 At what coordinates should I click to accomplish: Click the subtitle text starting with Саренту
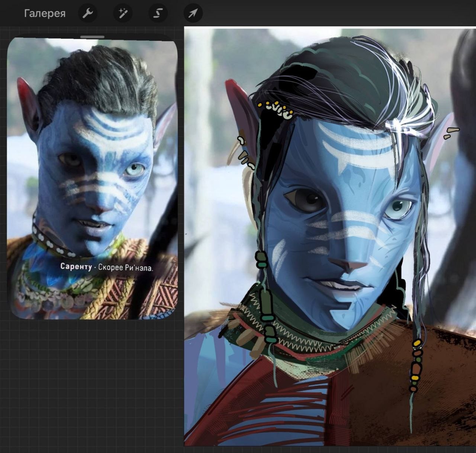coord(107,267)
